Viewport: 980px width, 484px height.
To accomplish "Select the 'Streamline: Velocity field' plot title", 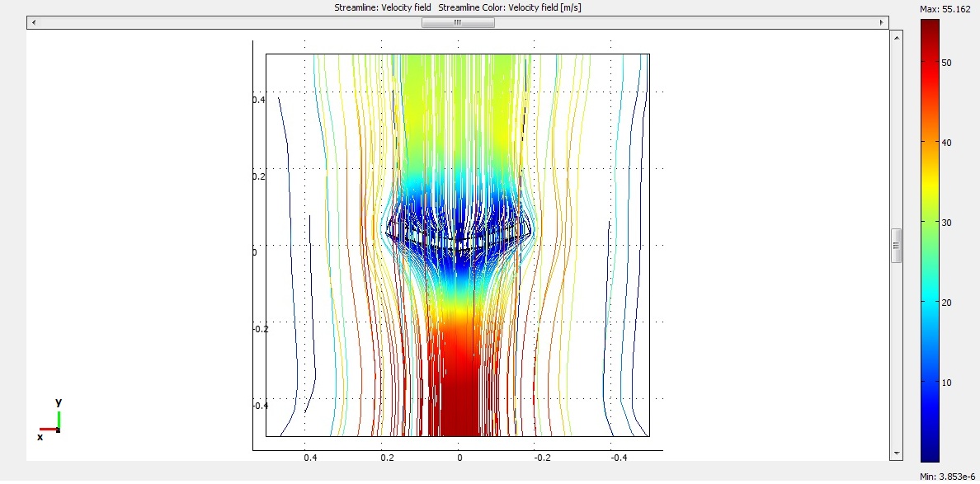I will (x=383, y=7).
